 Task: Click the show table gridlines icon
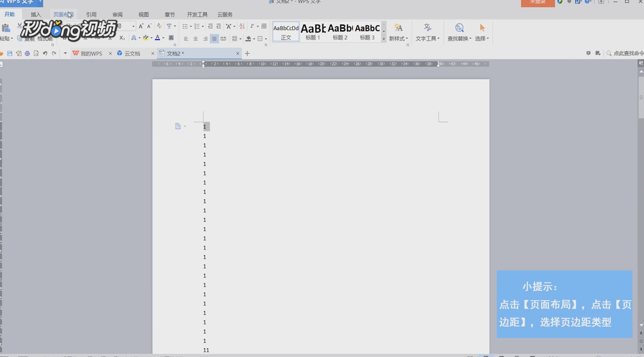264,26
